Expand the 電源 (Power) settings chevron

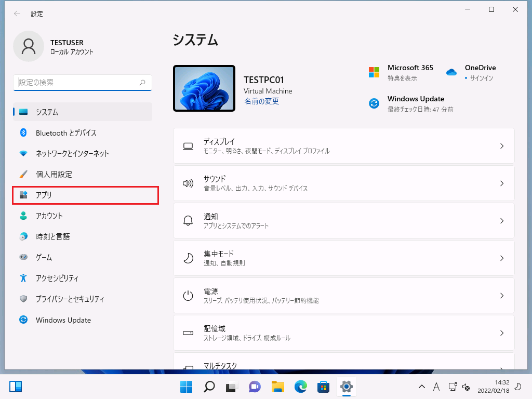tap(501, 296)
